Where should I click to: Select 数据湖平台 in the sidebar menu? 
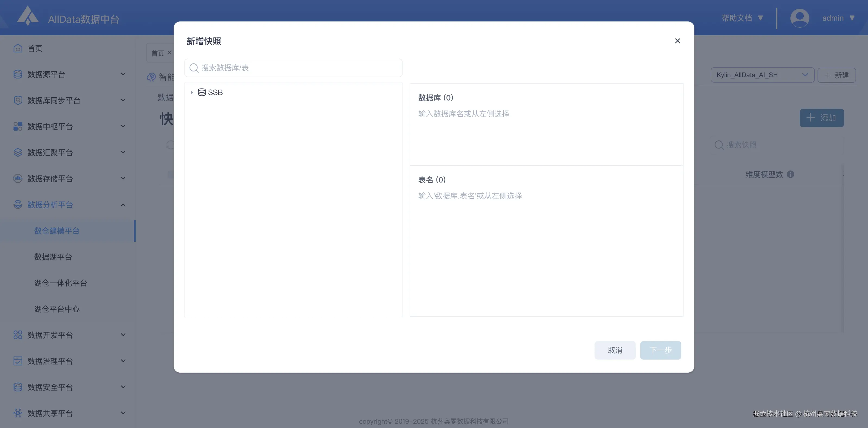[x=53, y=257]
